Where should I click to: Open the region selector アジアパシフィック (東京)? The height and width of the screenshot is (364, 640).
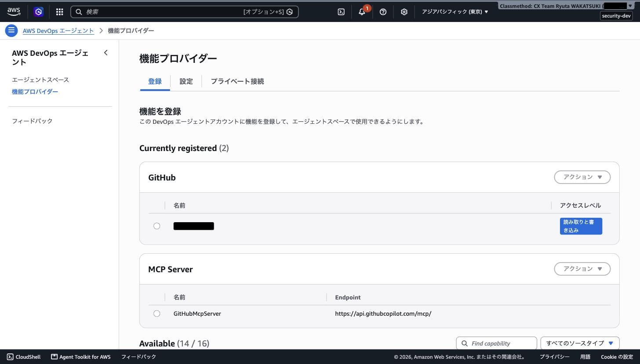pos(455,12)
